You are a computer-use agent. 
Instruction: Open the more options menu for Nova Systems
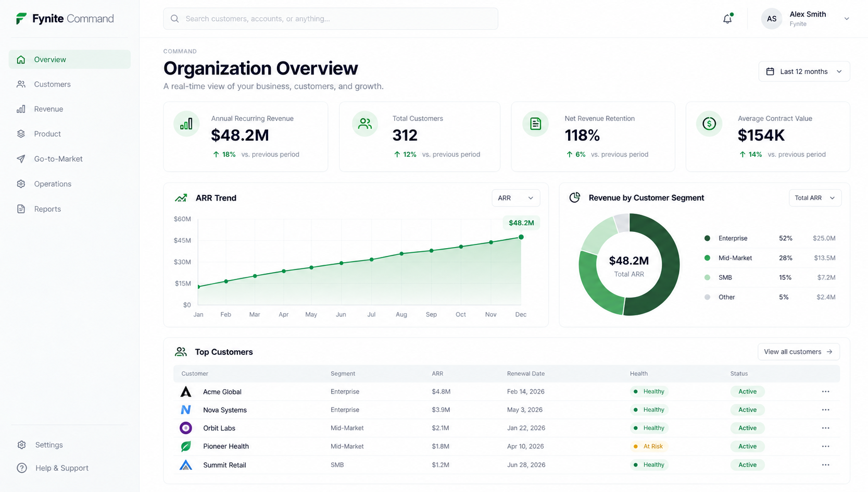coord(825,410)
